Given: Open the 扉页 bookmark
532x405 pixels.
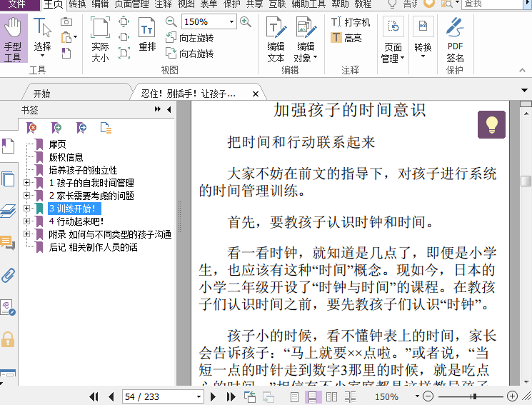Looking at the screenshot, I should pyautogui.click(x=58, y=144).
